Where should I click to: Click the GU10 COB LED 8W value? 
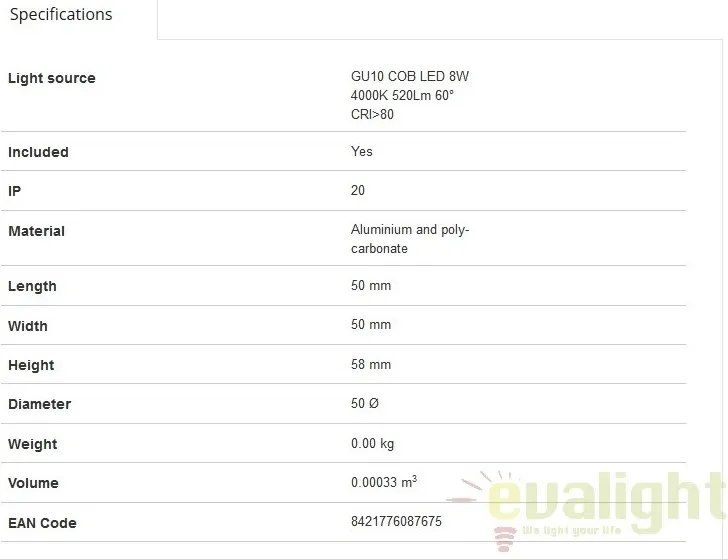tap(410, 76)
